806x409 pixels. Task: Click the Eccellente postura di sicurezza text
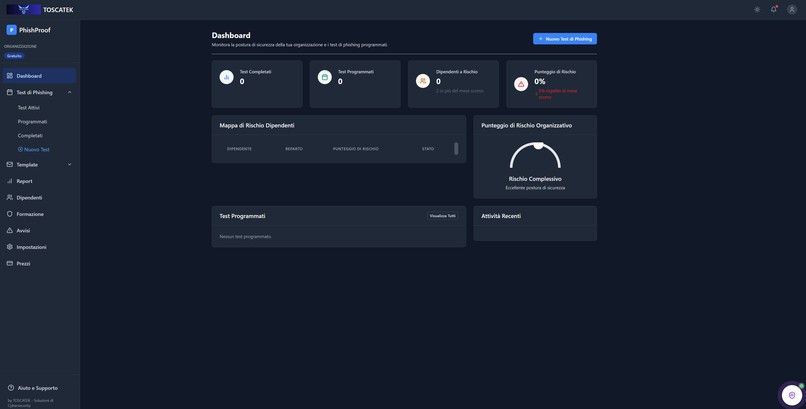[x=535, y=188]
